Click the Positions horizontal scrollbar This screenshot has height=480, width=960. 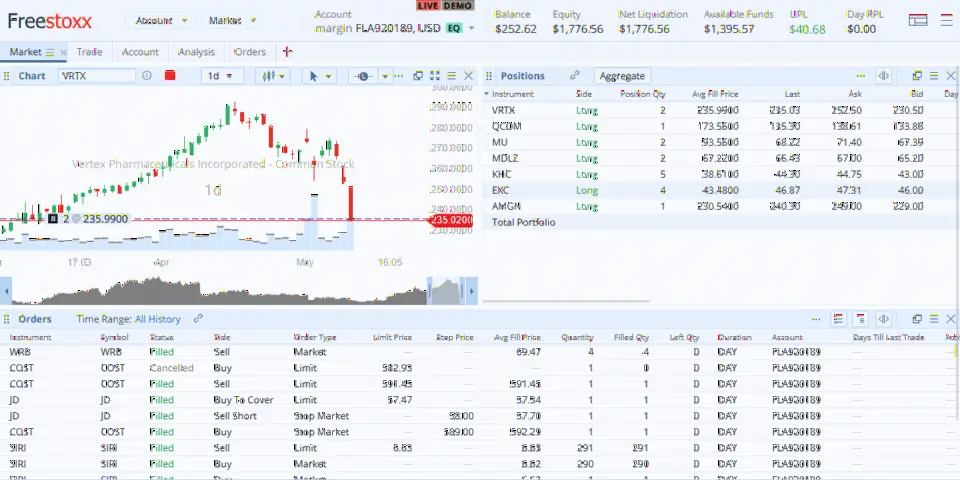pyautogui.click(x=566, y=301)
